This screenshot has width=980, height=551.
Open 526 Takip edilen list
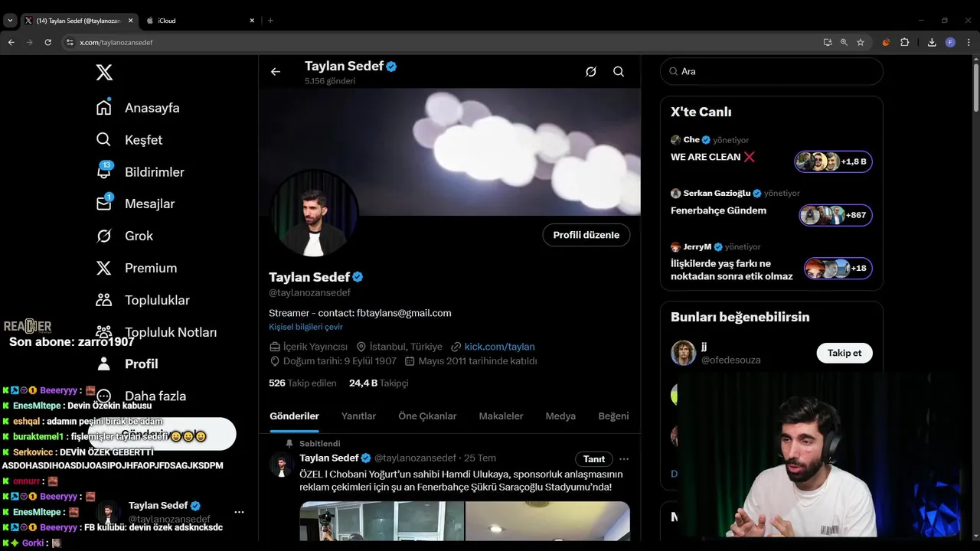302,383
